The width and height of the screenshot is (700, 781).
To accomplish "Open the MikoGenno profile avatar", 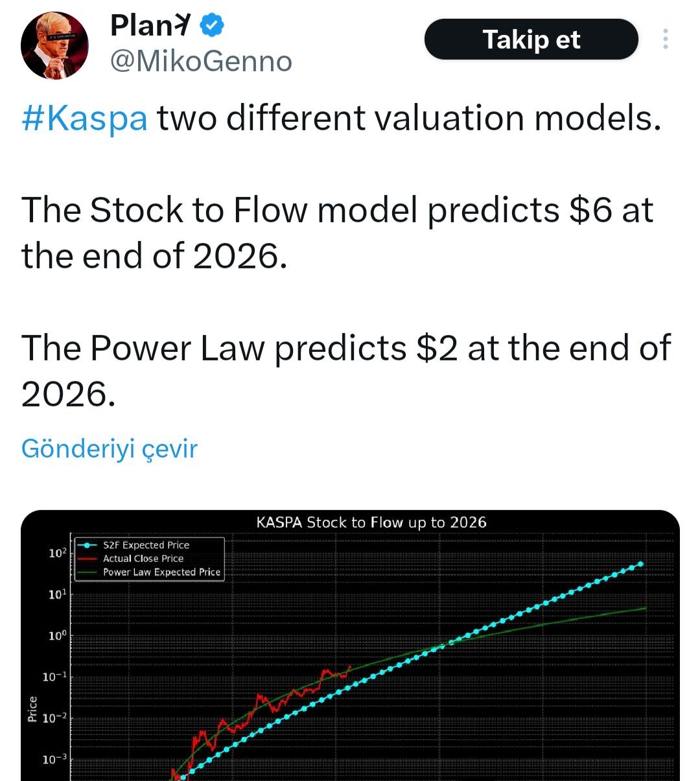I will (54, 45).
